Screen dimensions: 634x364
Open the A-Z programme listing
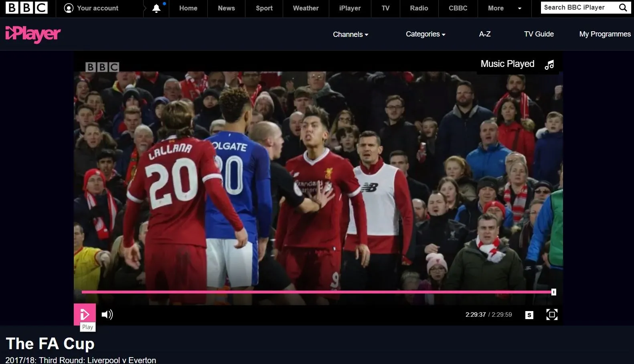pos(484,34)
